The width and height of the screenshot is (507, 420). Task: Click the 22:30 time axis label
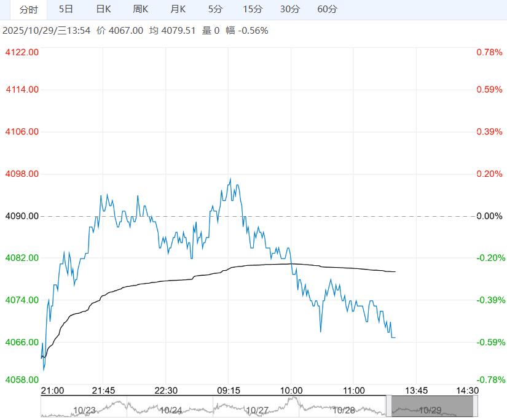166,391
